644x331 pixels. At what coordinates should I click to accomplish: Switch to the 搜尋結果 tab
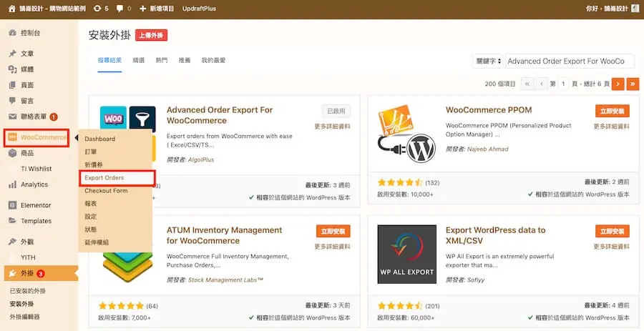tap(109, 60)
